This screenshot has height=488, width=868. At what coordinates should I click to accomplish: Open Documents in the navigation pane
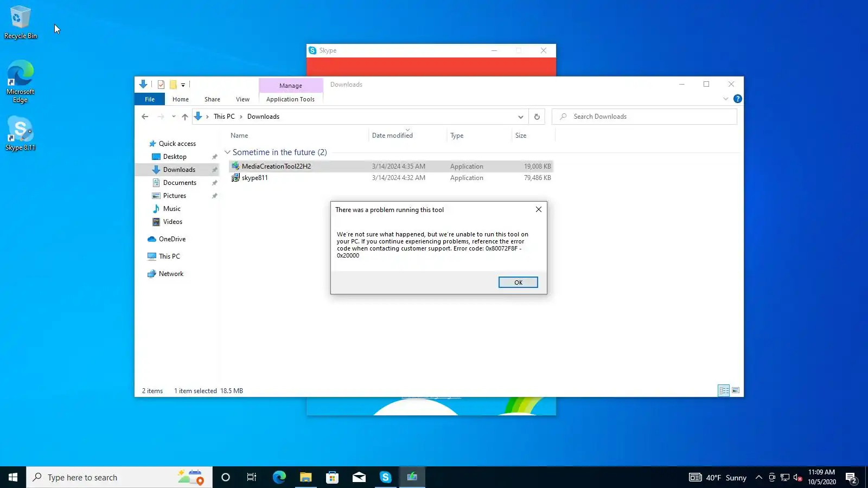[180, 183]
